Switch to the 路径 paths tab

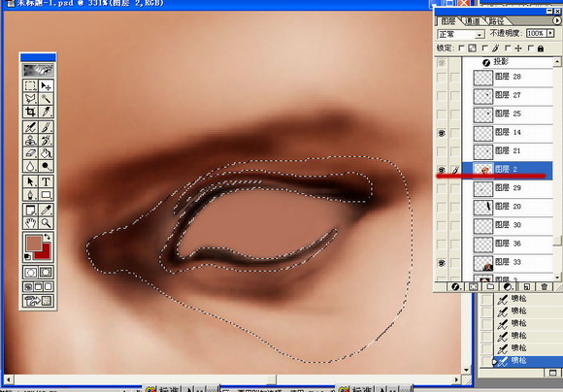495,21
